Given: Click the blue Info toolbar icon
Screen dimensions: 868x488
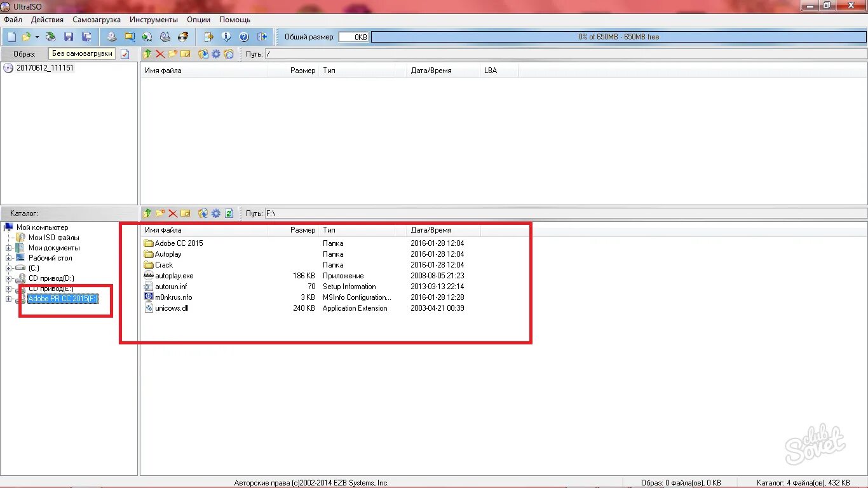Looking at the screenshot, I should [226, 37].
